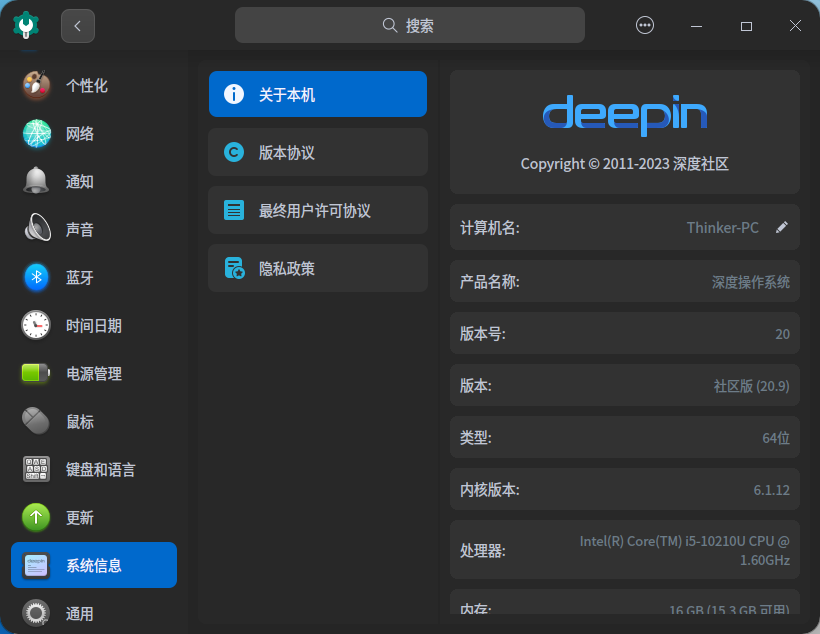Open the Sound speaker icon
This screenshot has width=820, height=634.
click(x=37, y=228)
